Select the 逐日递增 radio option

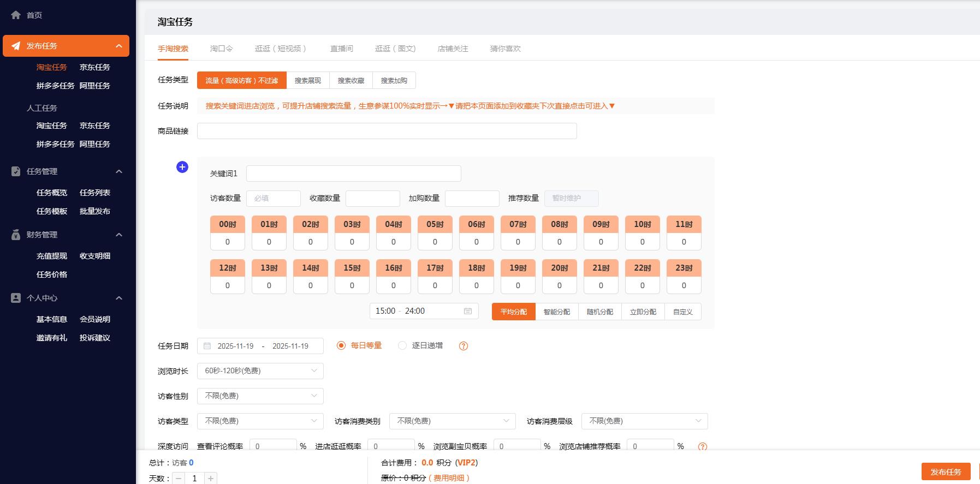pos(402,345)
